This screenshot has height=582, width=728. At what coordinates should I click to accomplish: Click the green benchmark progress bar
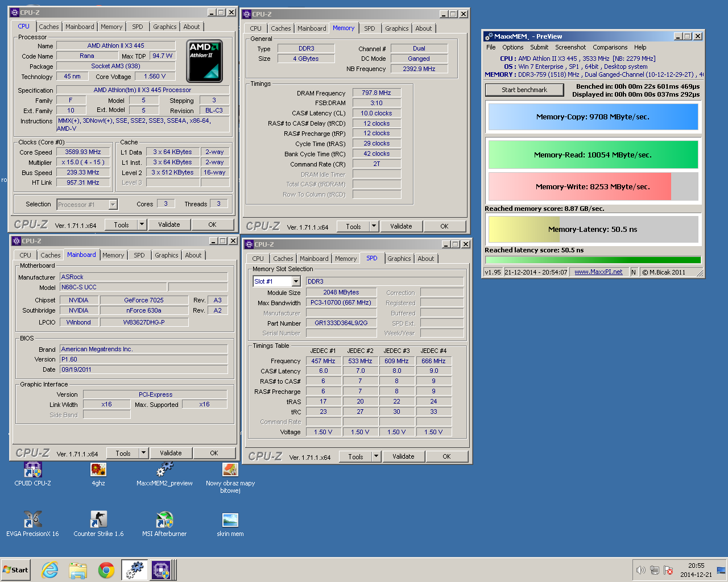(593, 260)
